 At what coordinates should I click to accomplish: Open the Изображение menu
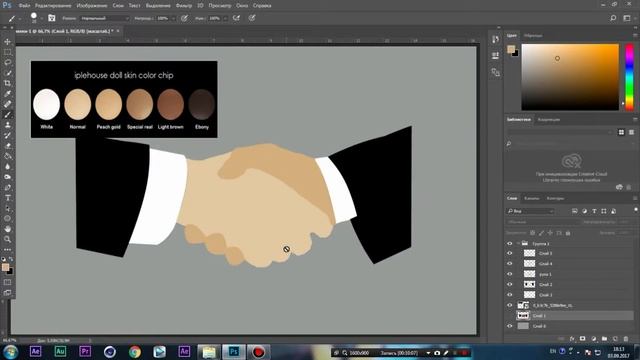pyautogui.click(x=91, y=6)
